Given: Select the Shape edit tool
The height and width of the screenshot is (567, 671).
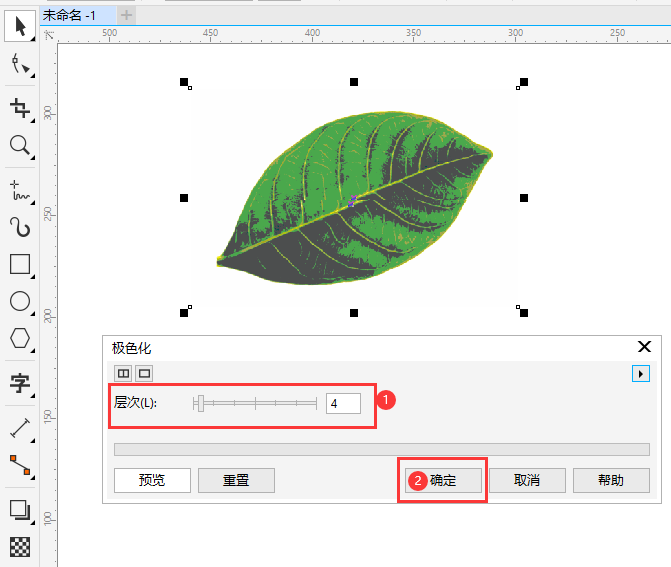Looking at the screenshot, I should (x=20, y=64).
